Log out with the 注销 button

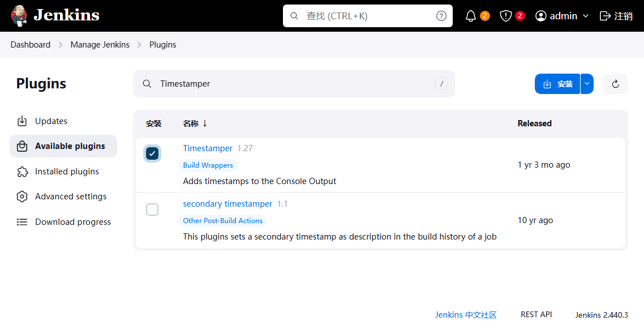point(616,16)
